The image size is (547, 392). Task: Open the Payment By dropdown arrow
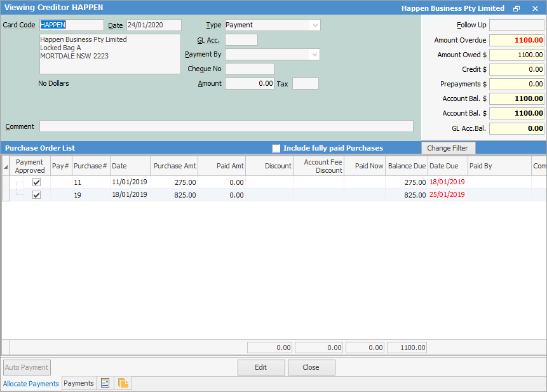314,55
